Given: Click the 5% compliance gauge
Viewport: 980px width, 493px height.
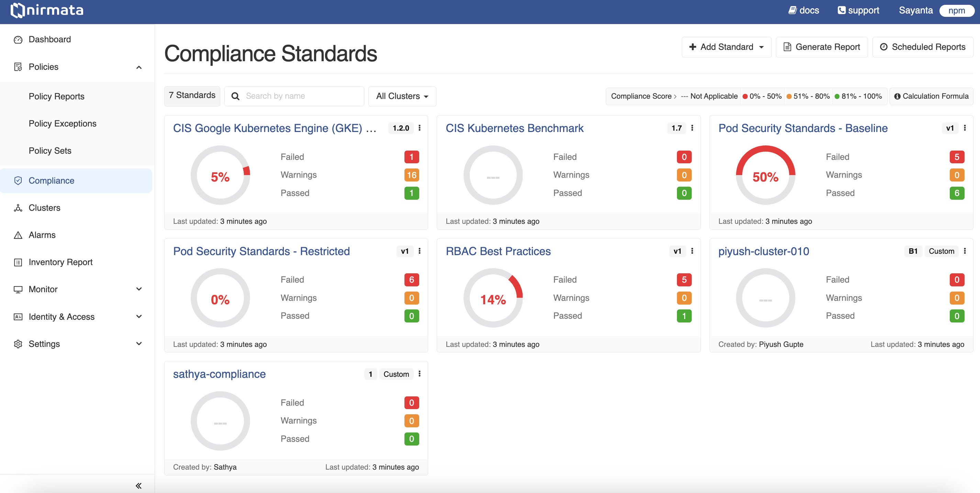Looking at the screenshot, I should 220,175.
